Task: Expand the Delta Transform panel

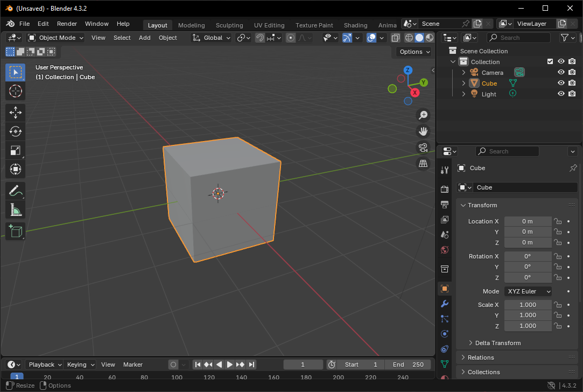Action: 497,343
